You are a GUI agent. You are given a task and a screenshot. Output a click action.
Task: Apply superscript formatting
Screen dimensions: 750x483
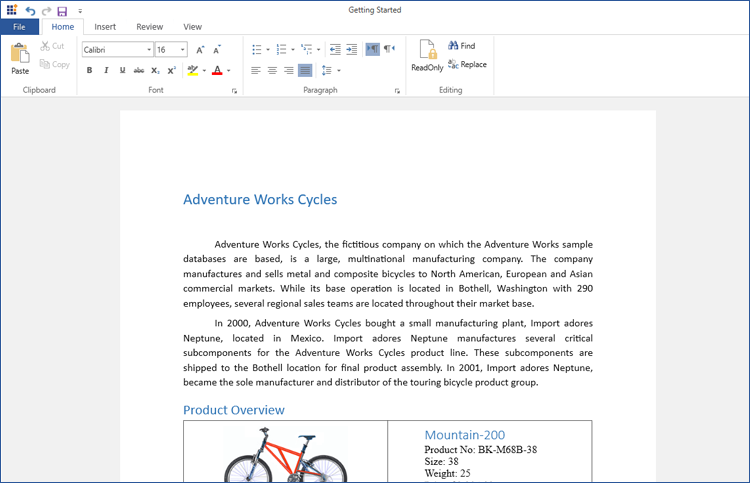tap(172, 70)
